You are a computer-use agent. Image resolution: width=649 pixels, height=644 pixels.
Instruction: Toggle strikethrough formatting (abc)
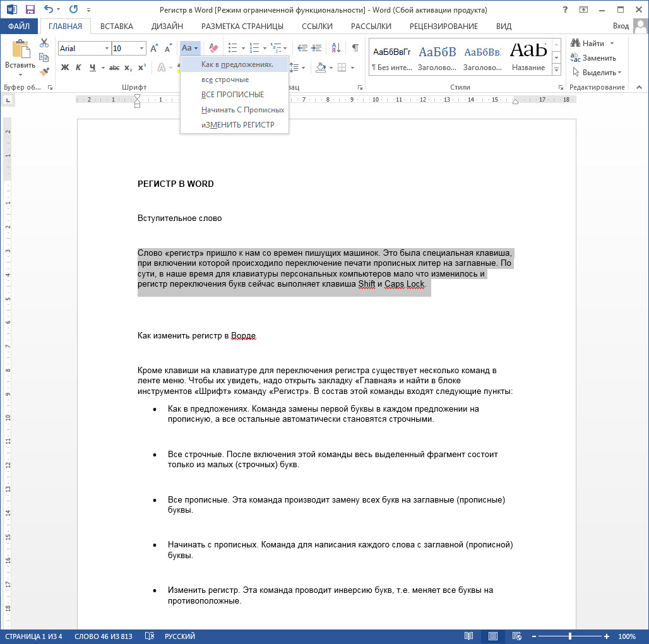(114, 68)
